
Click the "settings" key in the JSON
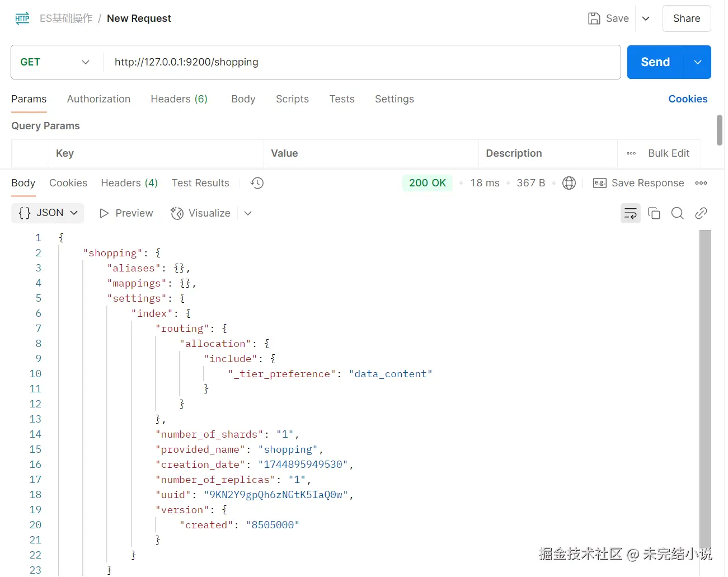[137, 298]
